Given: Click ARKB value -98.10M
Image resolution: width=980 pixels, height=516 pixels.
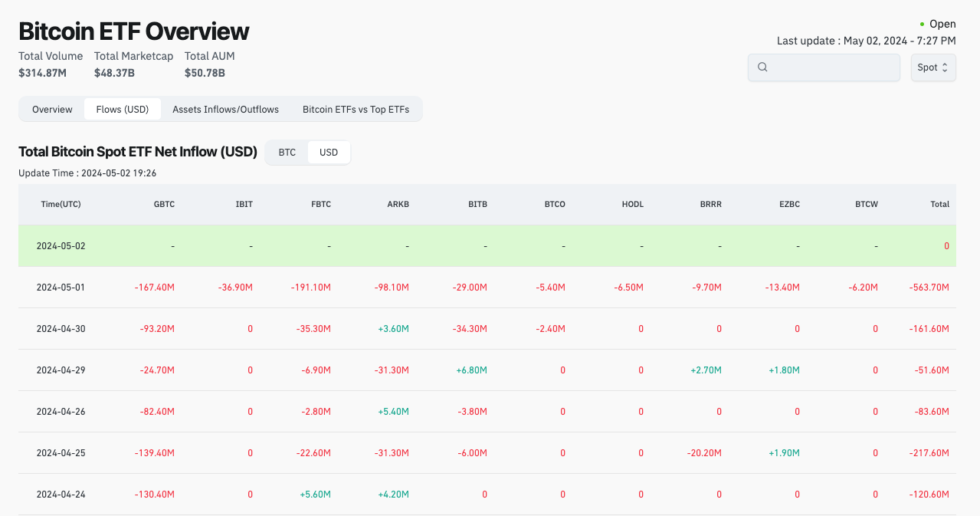Looking at the screenshot, I should point(392,288).
